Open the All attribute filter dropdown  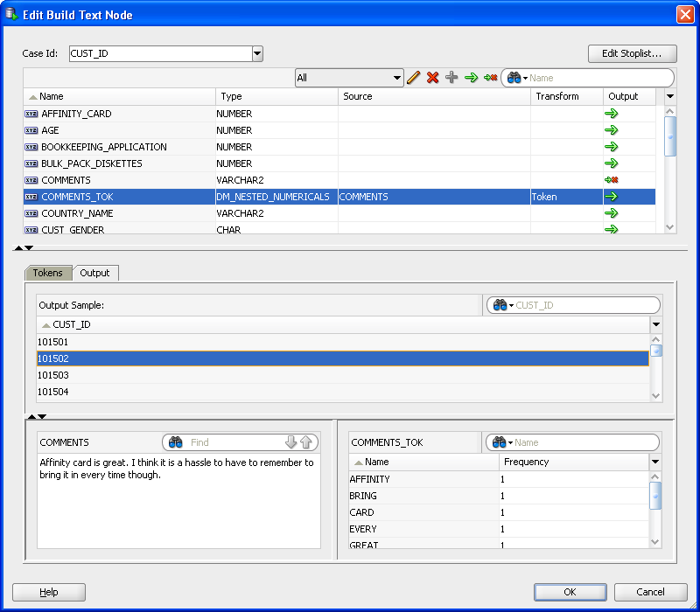point(396,78)
